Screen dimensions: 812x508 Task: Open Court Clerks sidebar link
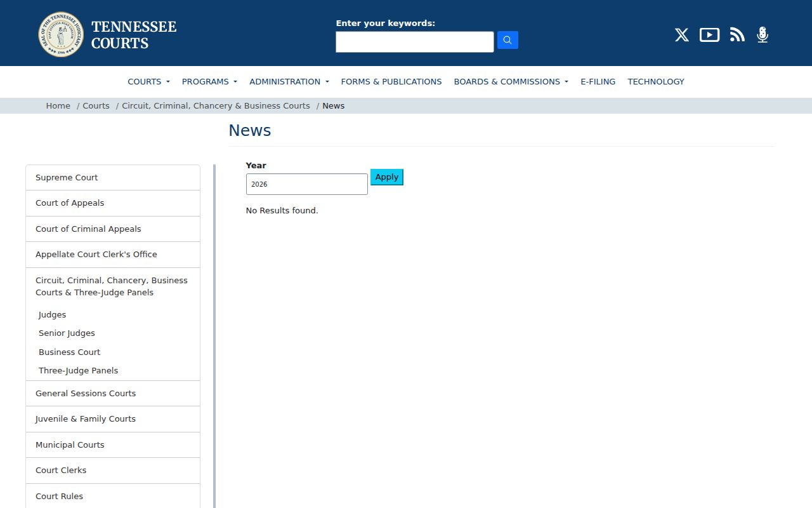click(x=113, y=471)
